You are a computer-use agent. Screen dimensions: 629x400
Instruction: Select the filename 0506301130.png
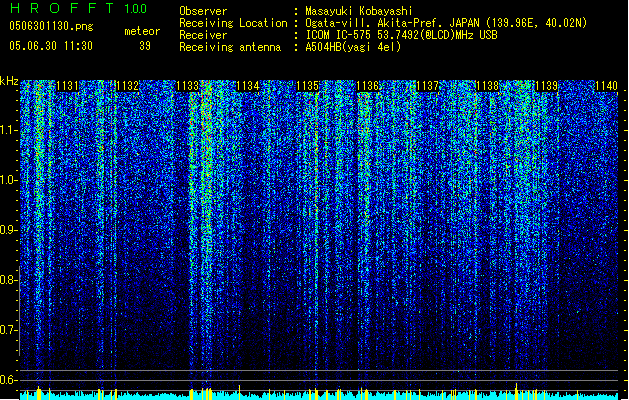(x=51, y=26)
